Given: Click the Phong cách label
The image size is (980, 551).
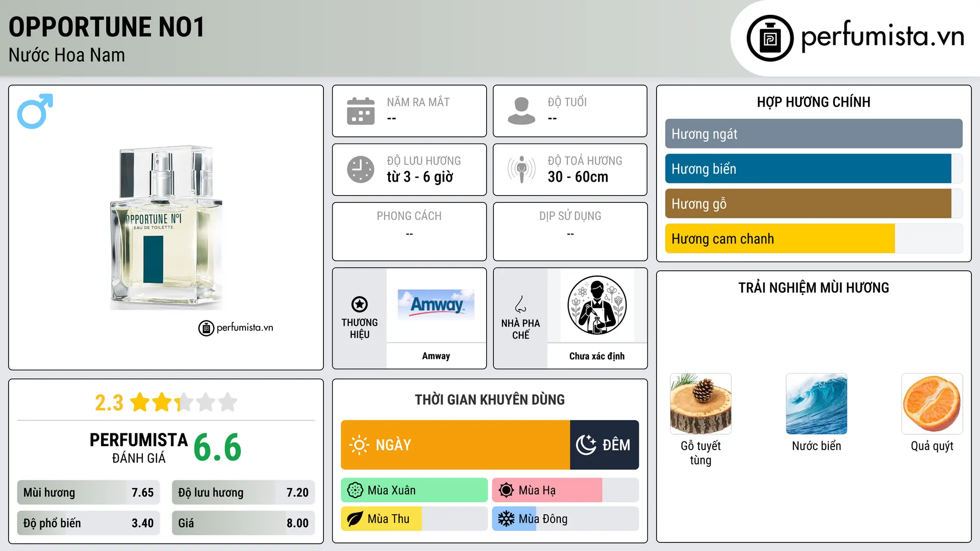Looking at the screenshot, I should (409, 216).
